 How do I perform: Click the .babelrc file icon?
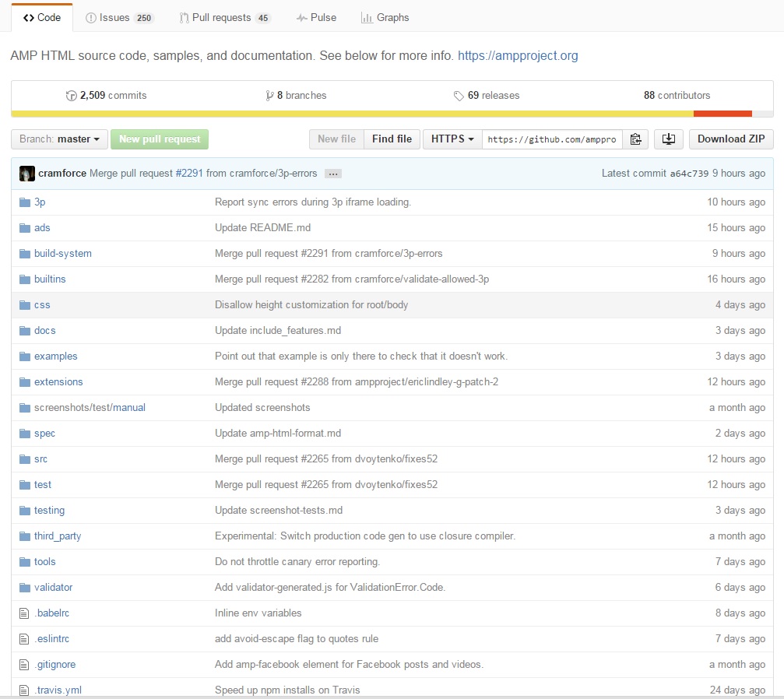coord(24,613)
